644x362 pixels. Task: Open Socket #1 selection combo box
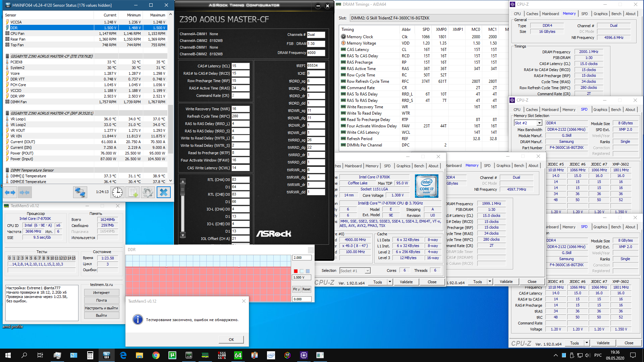pos(355,271)
